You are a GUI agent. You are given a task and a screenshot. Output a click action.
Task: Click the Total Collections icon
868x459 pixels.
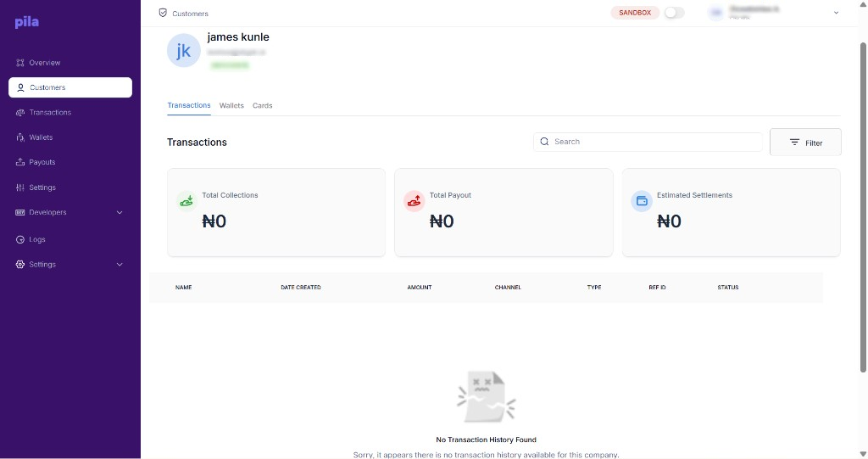point(186,201)
